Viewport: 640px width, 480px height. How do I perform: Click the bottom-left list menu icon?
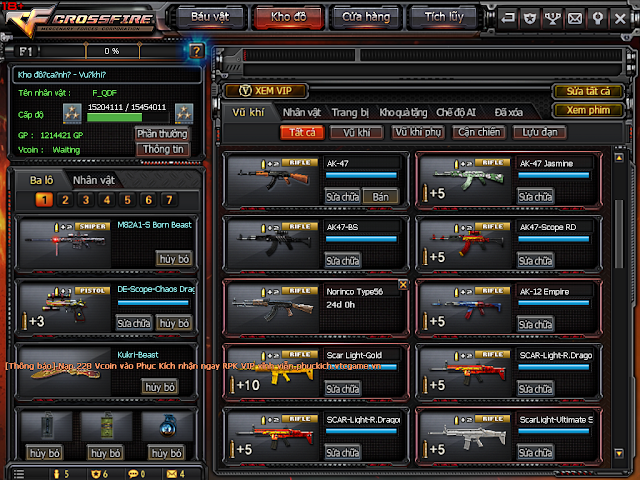[x=19, y=474]
